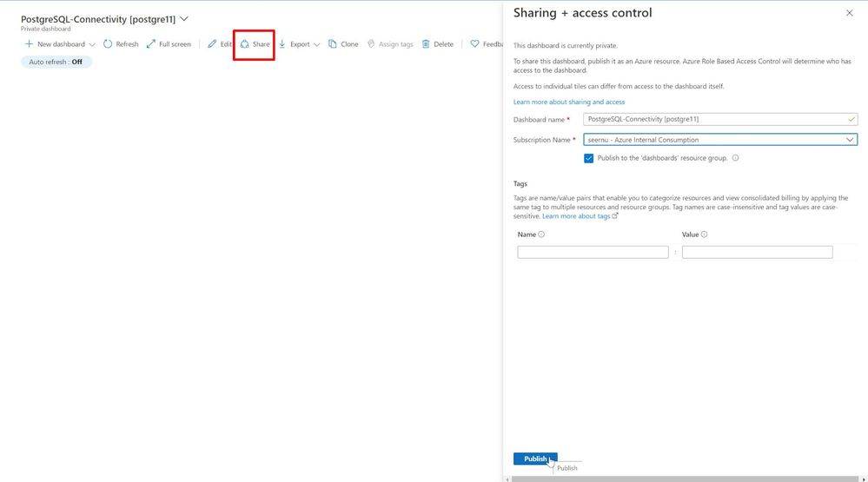
Task: Click the scrollbar left arrow
Action: coord(507,479)
